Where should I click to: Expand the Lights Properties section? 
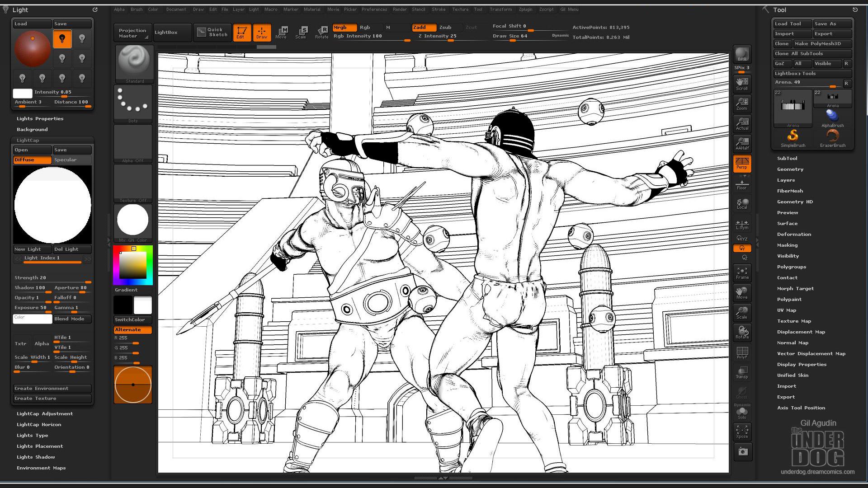40,119
